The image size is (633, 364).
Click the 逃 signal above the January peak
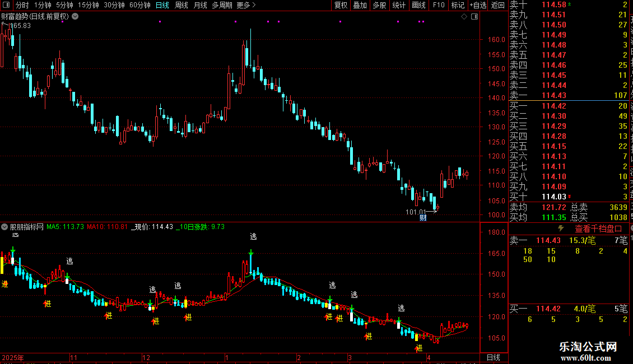click(x=253, y=236)
